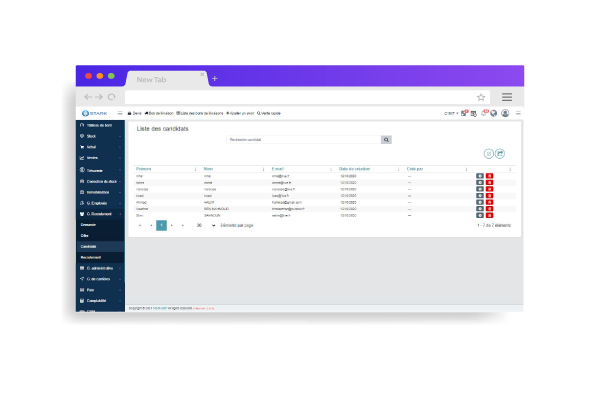Click the globe language icon
600x400 pixels.
(493, 113)
